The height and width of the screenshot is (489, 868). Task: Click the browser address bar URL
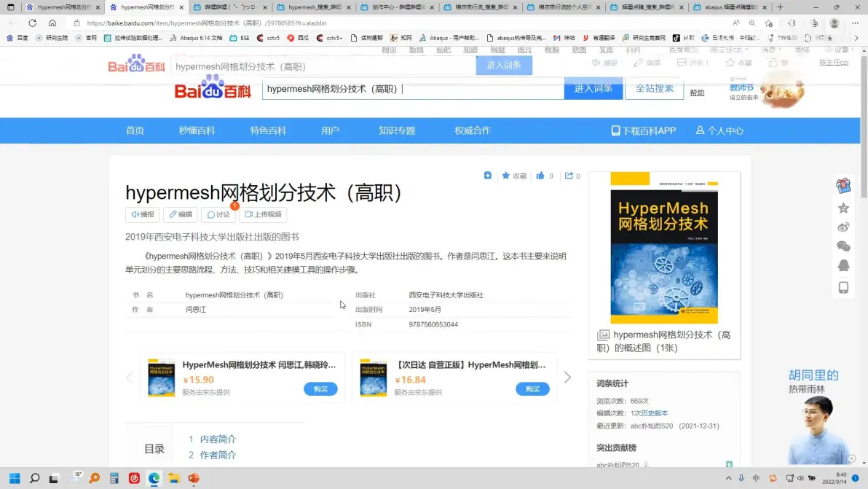point(207,23)
